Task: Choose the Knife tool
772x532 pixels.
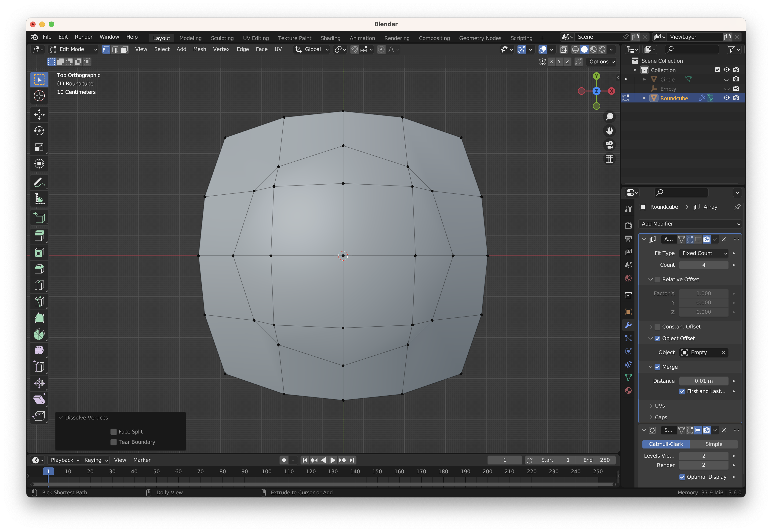Action: pos(39,301)
